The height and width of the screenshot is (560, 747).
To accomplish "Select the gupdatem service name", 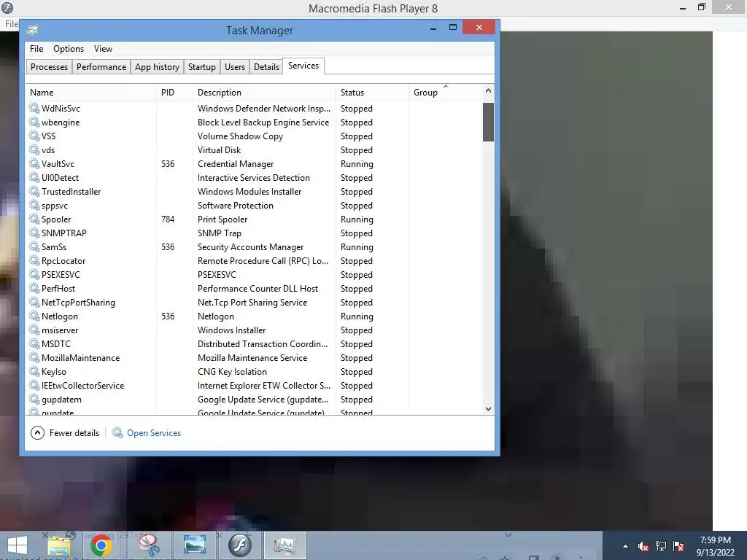I will pyautogui.click(x=61, y=400).
